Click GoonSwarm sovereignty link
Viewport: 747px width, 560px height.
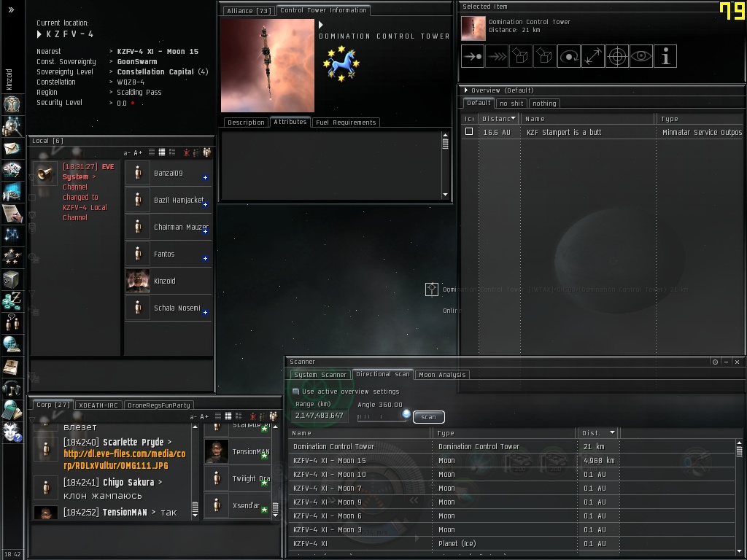(136, 61)
